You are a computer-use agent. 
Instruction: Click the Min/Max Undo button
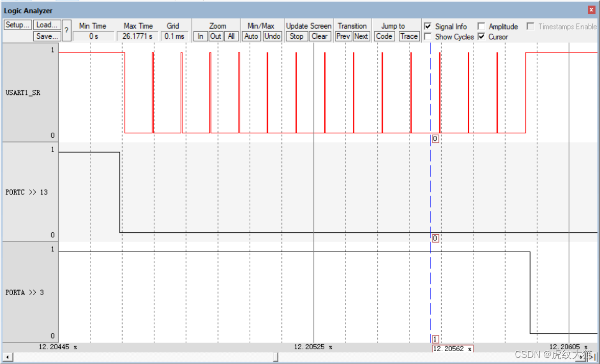(273, 36)
